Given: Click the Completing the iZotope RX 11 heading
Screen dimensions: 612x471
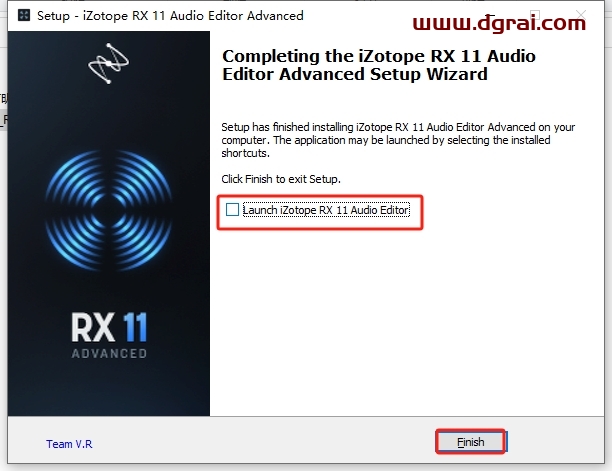Looking at the screenshot, I should (379, 65).
